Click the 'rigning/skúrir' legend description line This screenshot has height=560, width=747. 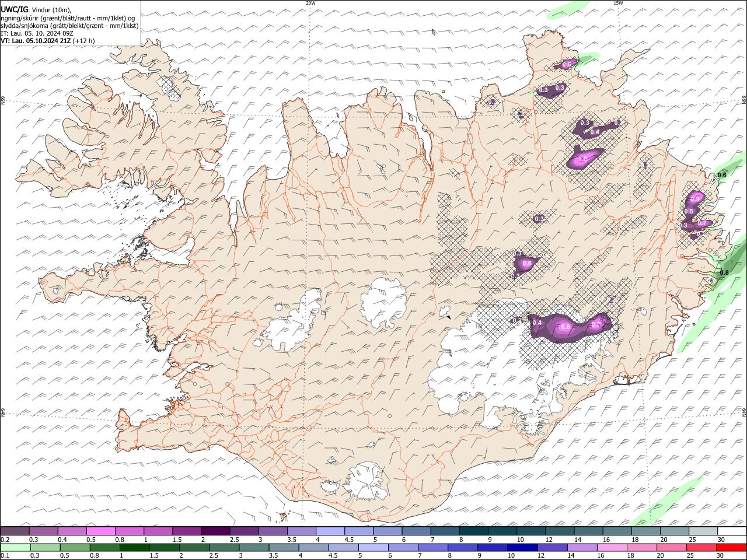[68, 18]
